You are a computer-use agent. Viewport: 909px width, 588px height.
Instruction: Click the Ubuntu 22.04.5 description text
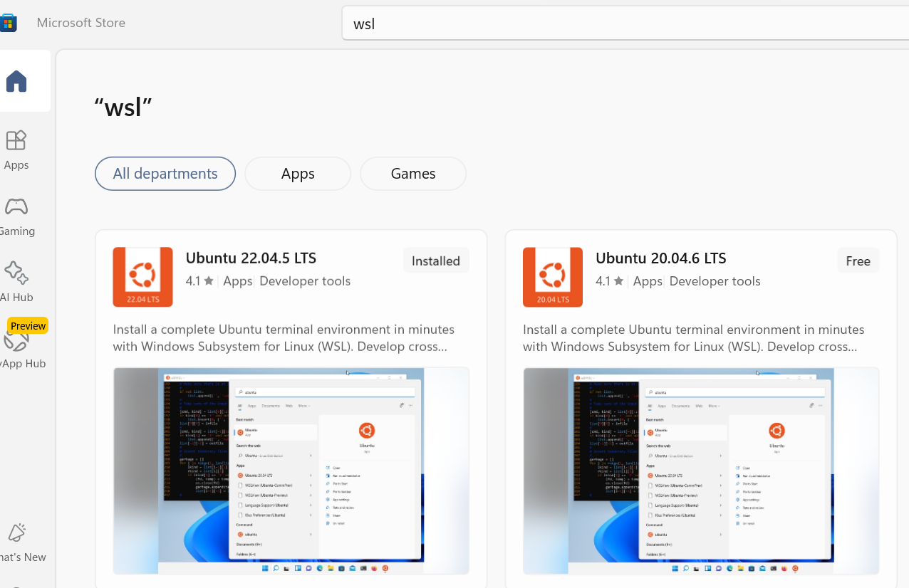click(x=284, y=338)
